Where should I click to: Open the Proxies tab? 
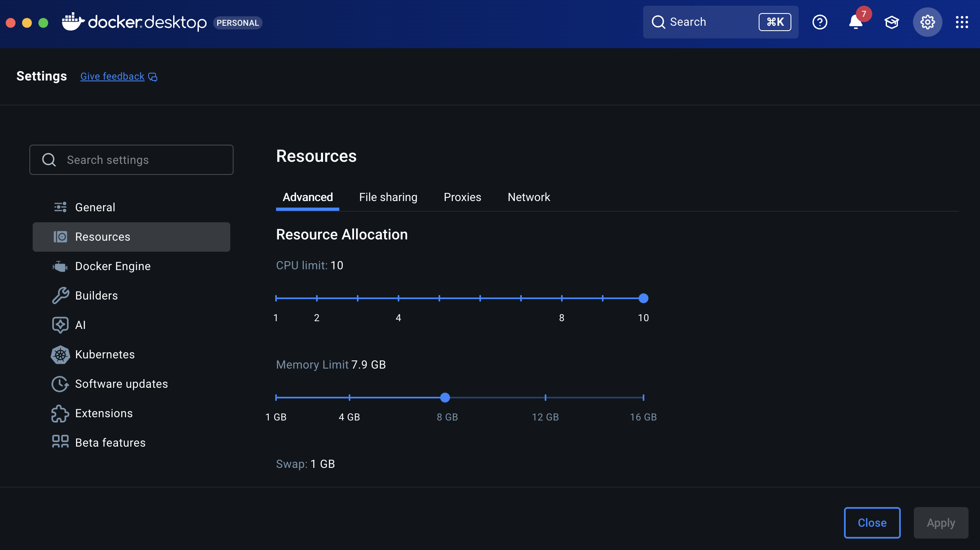[x=462, y=197]
